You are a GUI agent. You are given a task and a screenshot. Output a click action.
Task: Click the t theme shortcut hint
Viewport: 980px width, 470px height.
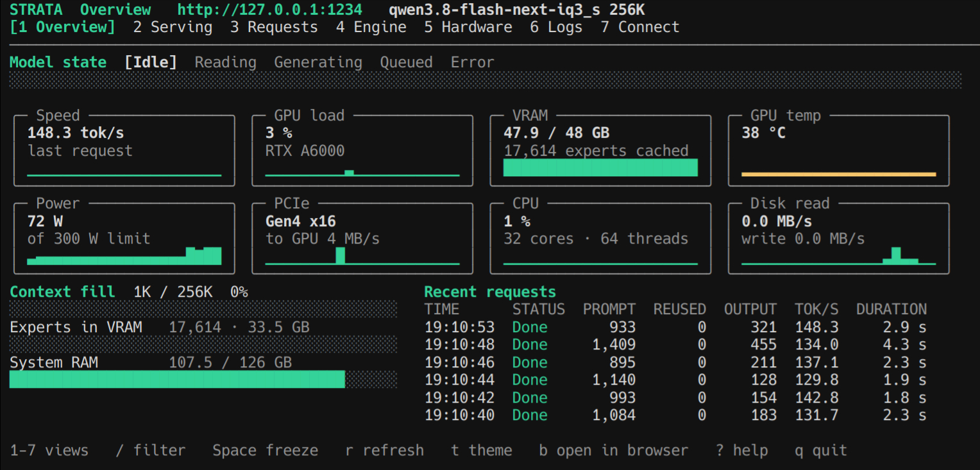coord(481,450)
